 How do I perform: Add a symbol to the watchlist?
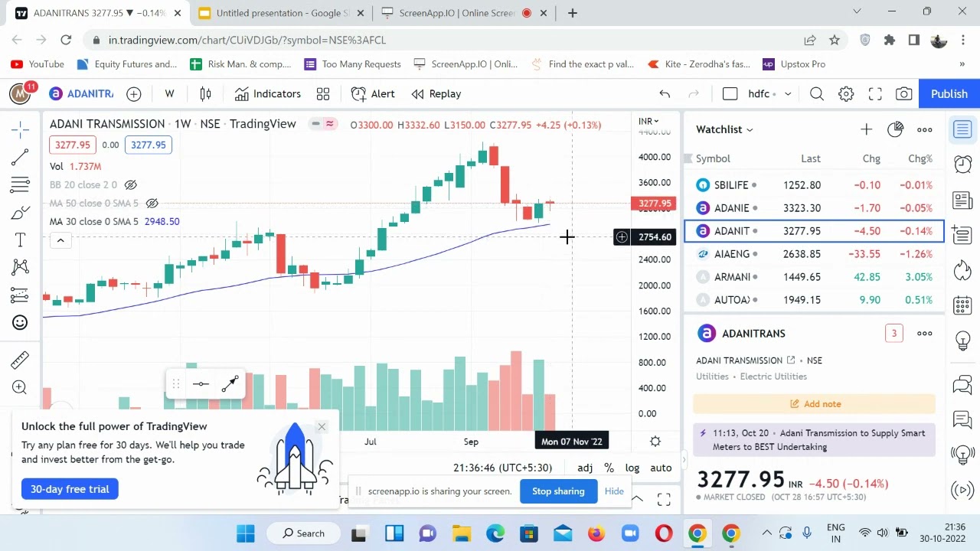(866, 129)
